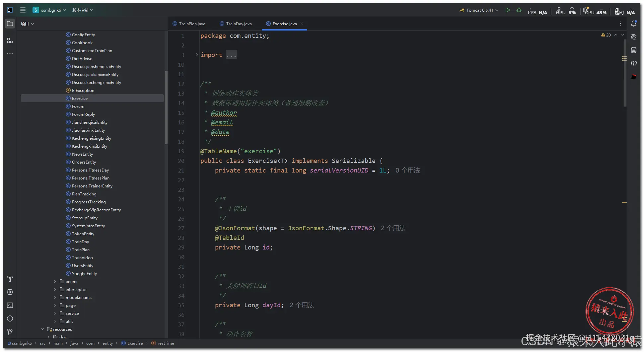This screenshot has width=644, height=352.
Task: Switch to the TrainDay.java tab
Action: click(x=236, y=24)
